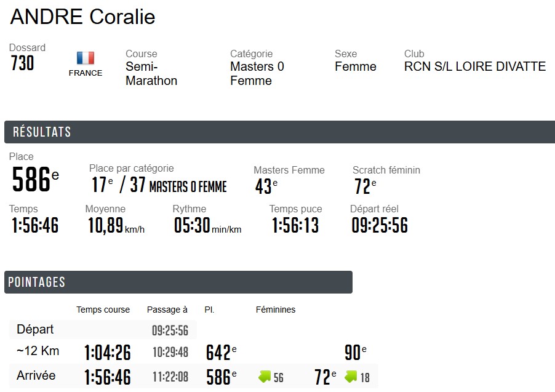Click the green arrow beside 18
Viewport: 555px width, 392px height.
pos(351,377)
